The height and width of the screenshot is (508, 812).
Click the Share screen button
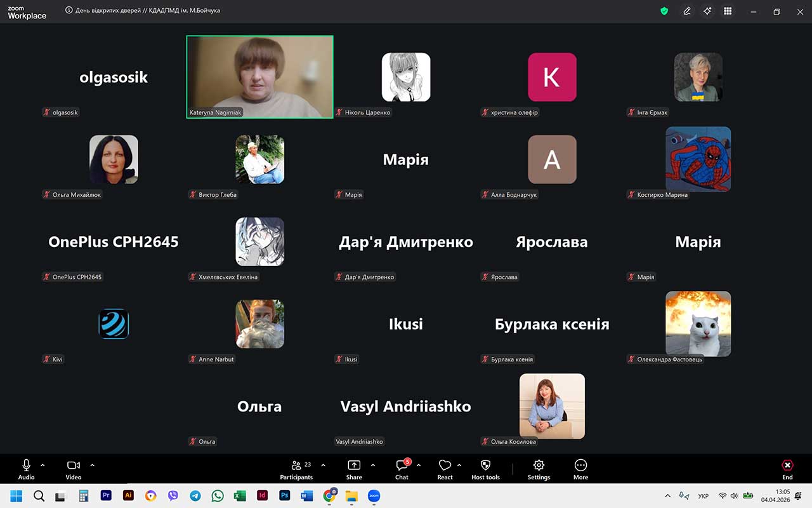354,469
